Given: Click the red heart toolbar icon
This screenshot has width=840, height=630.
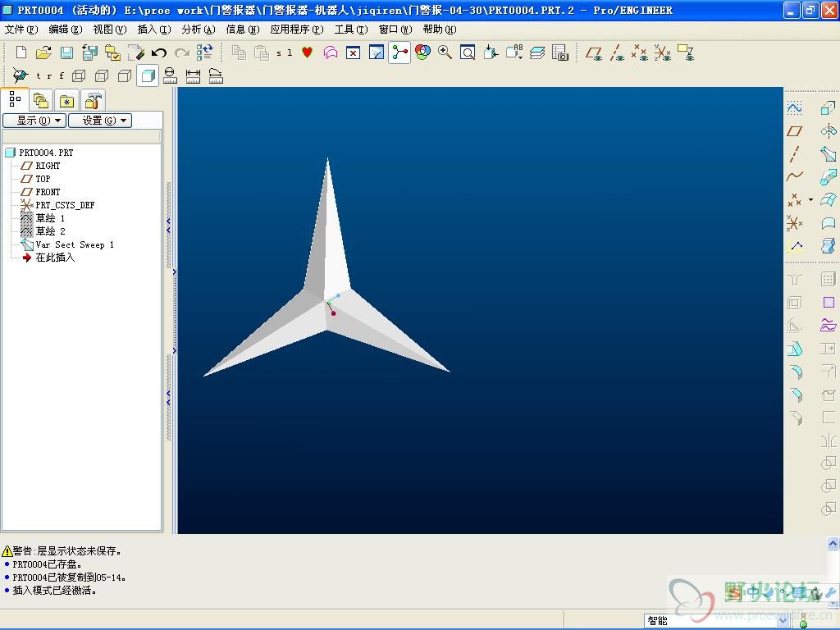Looking at the screenshot, I should coord(307,52).
